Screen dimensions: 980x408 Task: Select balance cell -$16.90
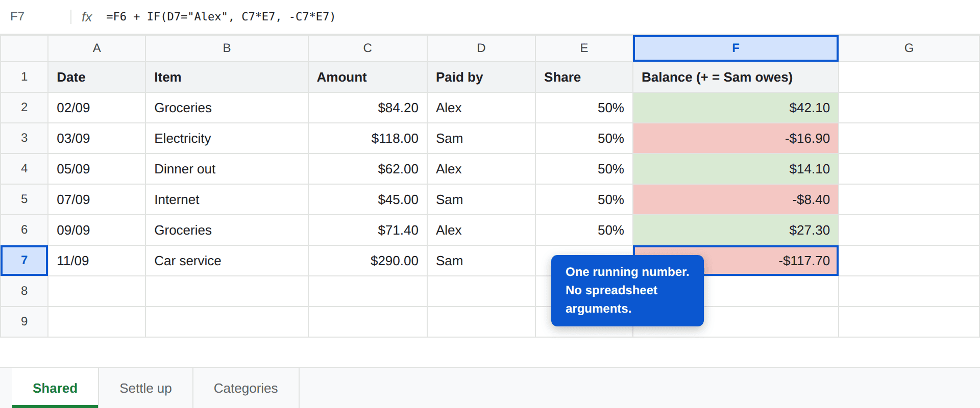[736, 138]
